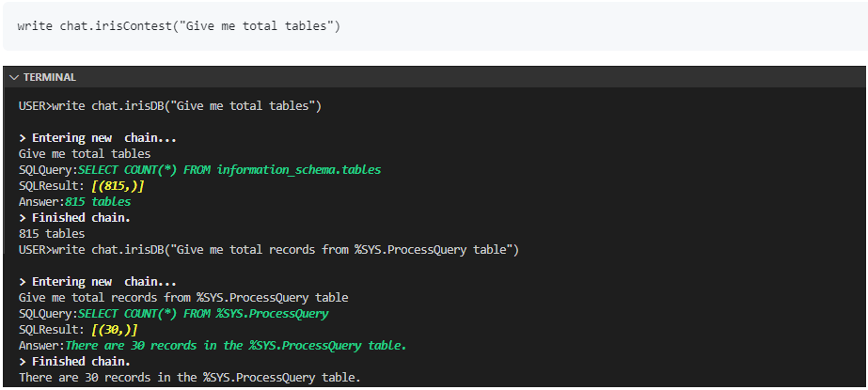
Task: Click the first "Finished chain." line
Action: [x=78, y=218]
